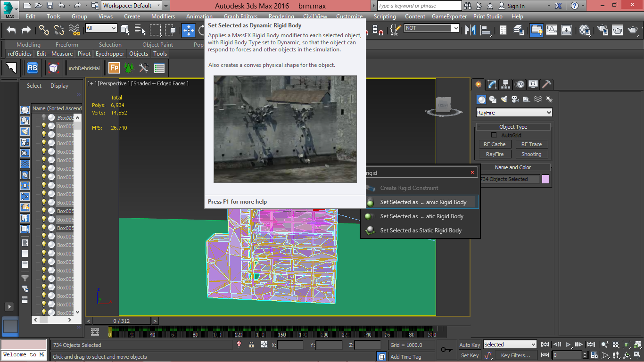Open Select by Name list tool
The height and width of the screenshot is (362, 644).
(x=140, y=30)
